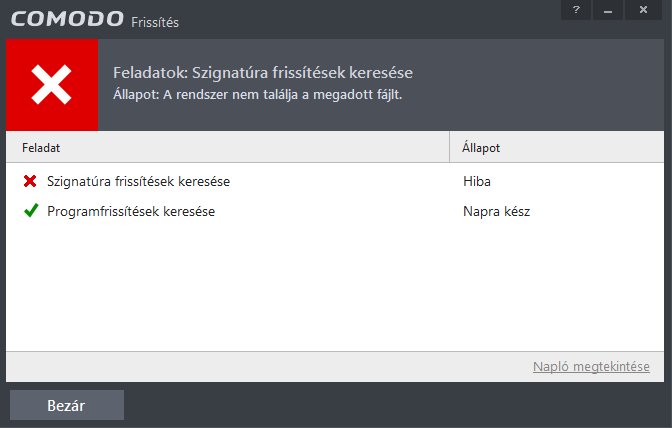Click the Hiba status text
The height and width of the screenshot is (428, 672).
coord(477,181)
